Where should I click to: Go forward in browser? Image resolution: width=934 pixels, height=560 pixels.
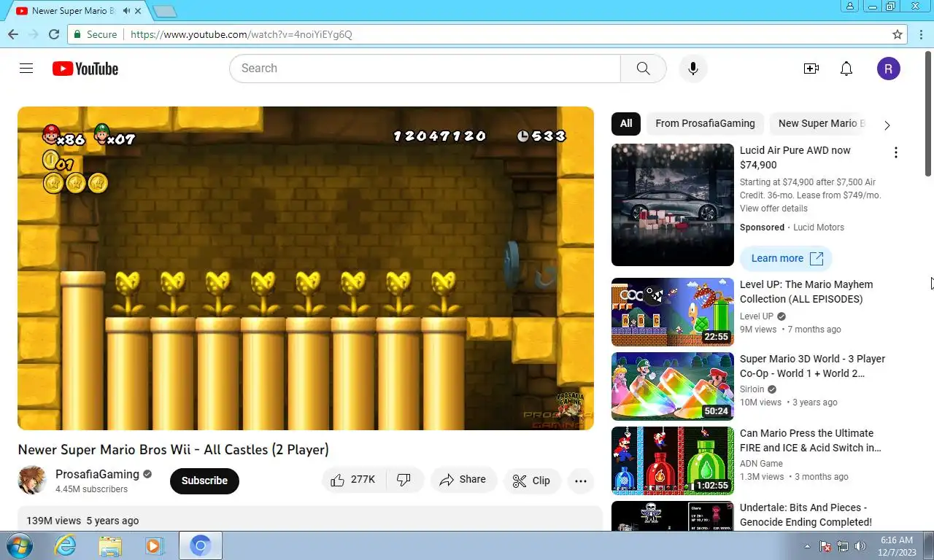tap(34, 34)
